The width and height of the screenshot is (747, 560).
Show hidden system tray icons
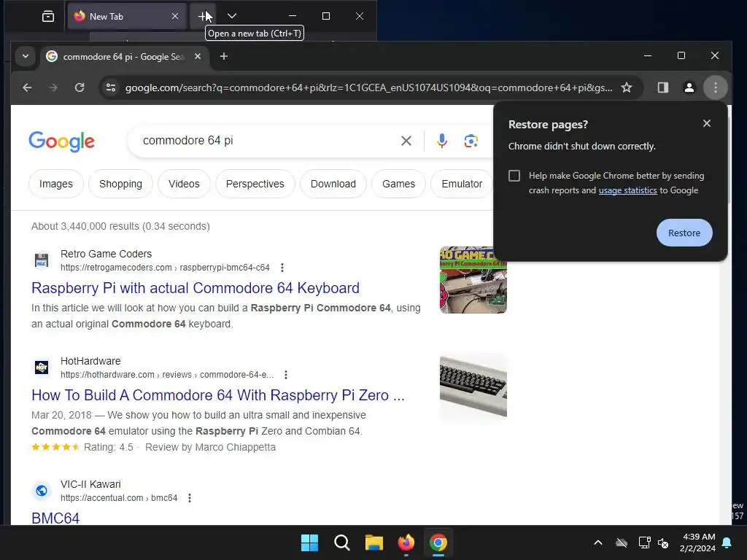(x=598, y=542)
